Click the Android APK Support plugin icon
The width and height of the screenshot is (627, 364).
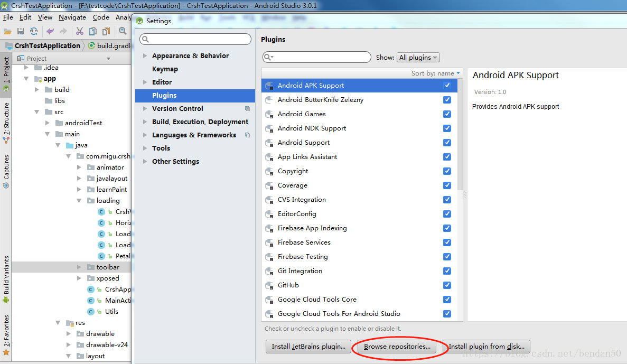(269, 85)
